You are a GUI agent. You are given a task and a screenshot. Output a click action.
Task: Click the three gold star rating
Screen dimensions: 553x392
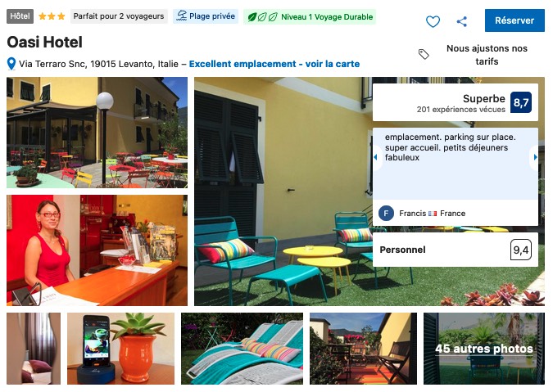click(52, 16)
